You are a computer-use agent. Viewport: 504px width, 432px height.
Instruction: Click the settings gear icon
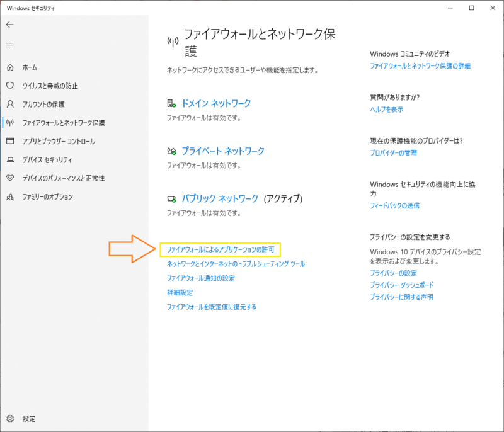click(x=10, y=419)
